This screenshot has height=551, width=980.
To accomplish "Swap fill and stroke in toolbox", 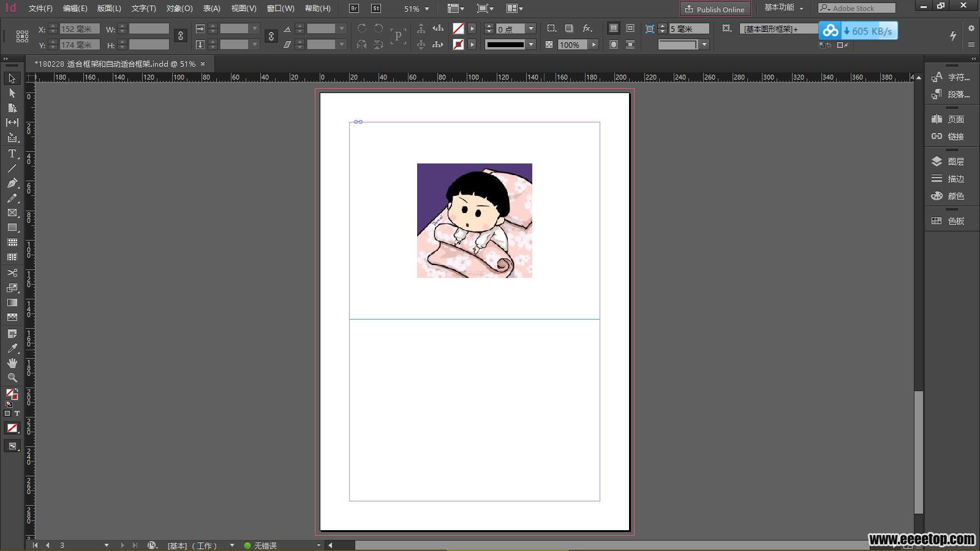I will [17, 390].
